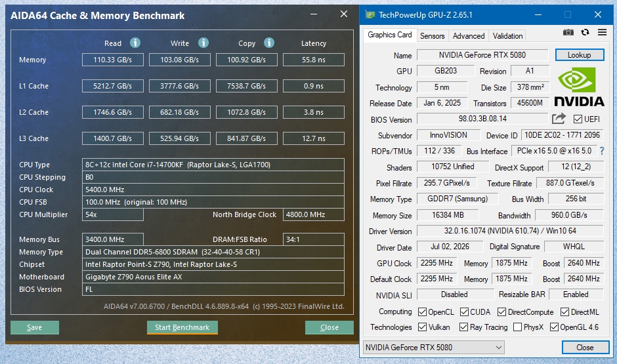Click the Digital Signature field WHQL
Screen dimensions: 617x364
(574, 247)
